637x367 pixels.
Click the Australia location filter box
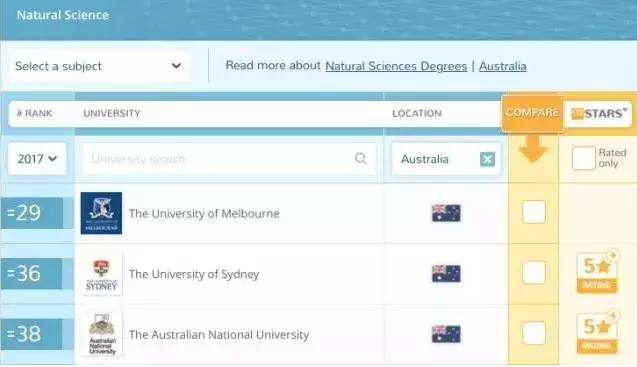coord(446,159)
